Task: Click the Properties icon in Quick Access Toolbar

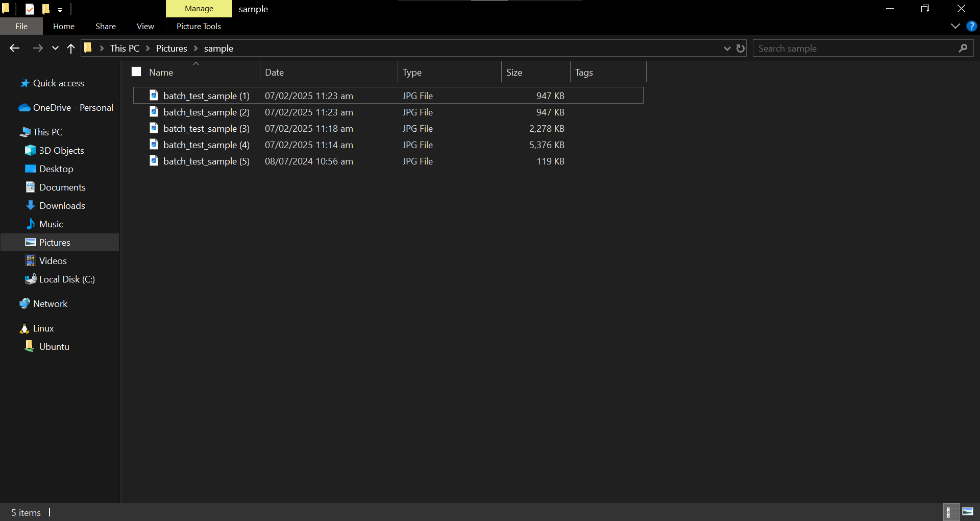Action: coord(30,9)
